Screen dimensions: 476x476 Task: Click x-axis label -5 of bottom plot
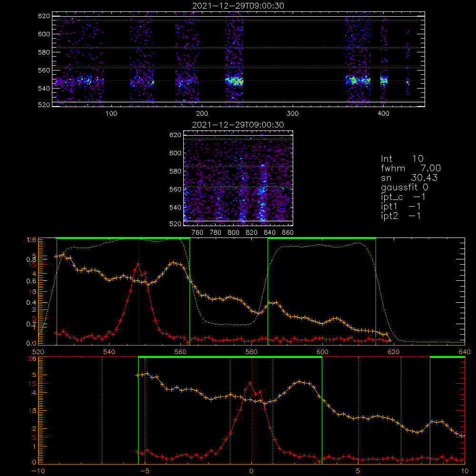145,471
